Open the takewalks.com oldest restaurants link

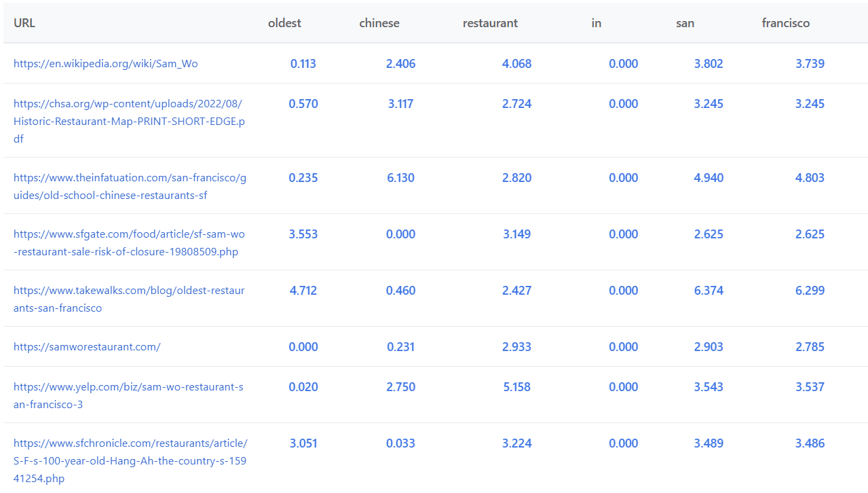(x=129, y=299)
